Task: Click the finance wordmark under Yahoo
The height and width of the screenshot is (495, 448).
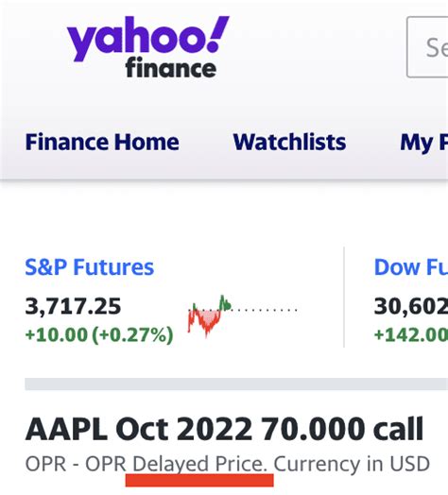Action: [171, 68]
